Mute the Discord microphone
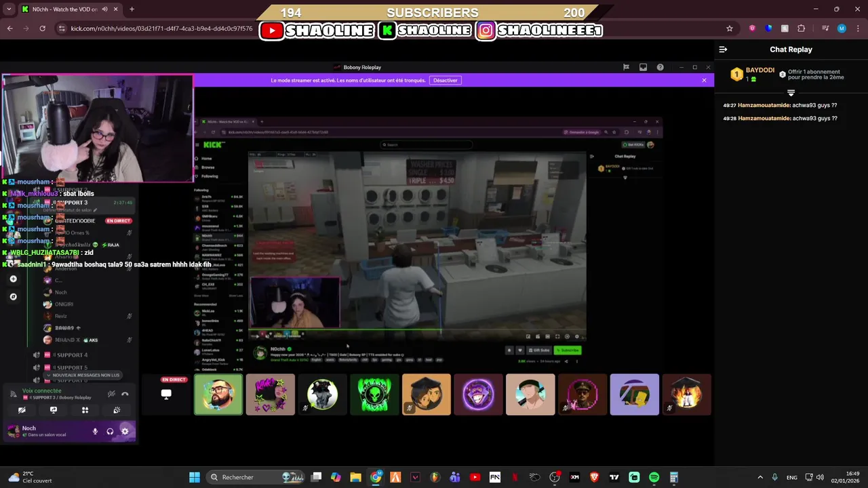Screen dimensions: 868x488 click(x=95, y=431)
